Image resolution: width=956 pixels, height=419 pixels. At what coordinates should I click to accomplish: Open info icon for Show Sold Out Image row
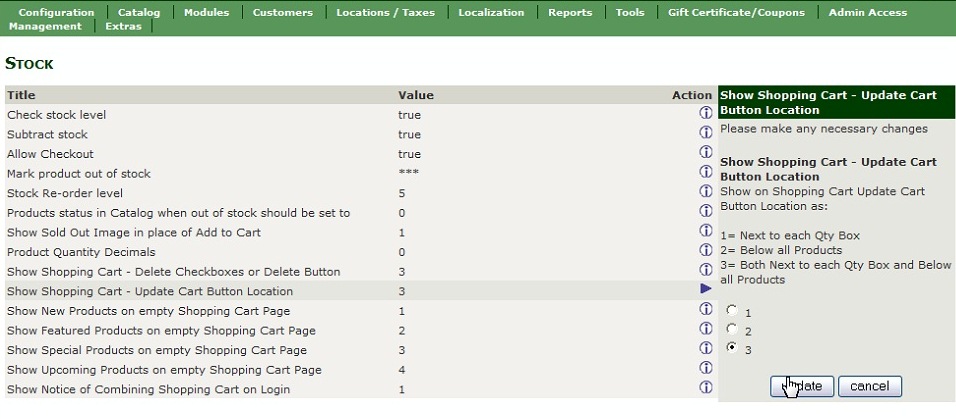point(705,230)
